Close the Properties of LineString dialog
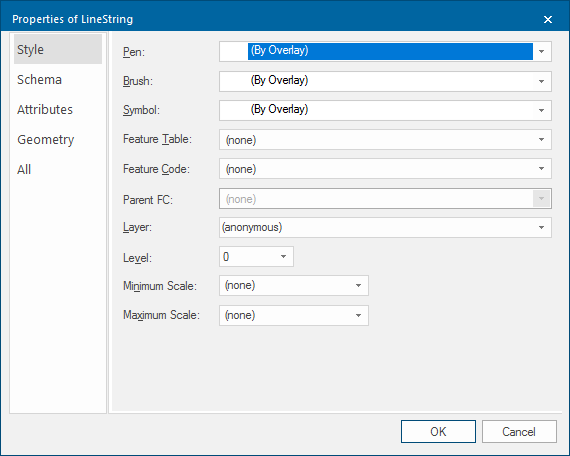Viewport: 570px width, 456px height. [x=548, y=19]
